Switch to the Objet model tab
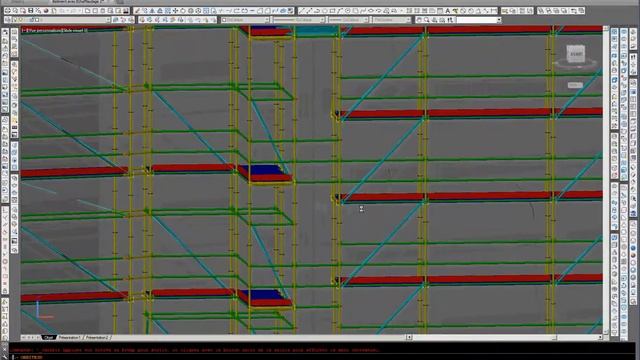Viewport: 640px width, 360px height. 49,337
